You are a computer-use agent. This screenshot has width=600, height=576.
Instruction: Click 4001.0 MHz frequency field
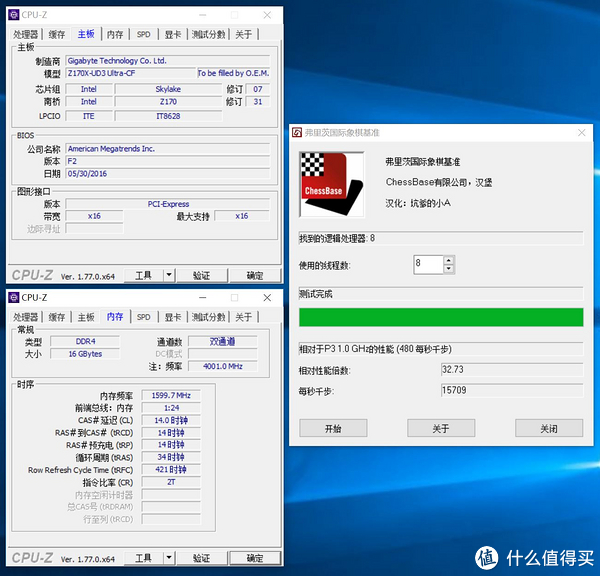(x=223, y=366)
